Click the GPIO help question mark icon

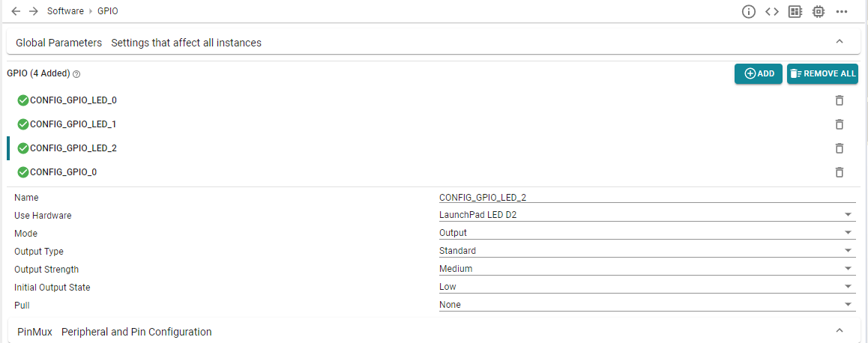(76, 73)
